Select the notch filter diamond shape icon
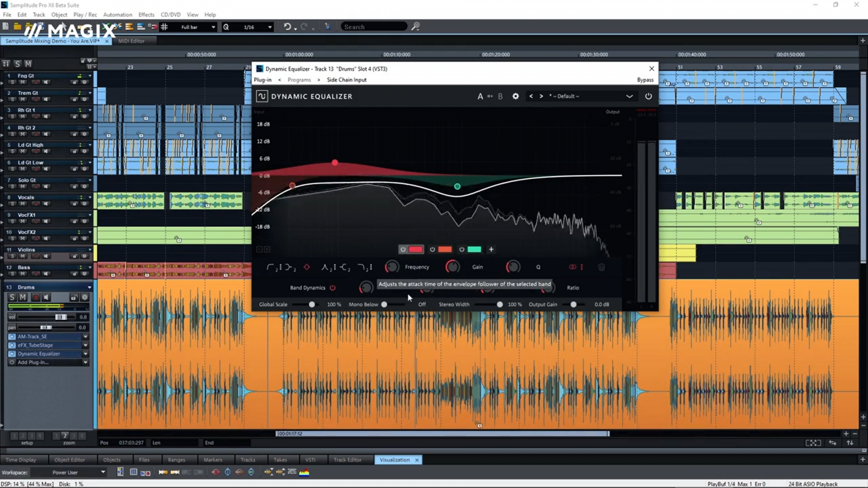 pos(307,267)
